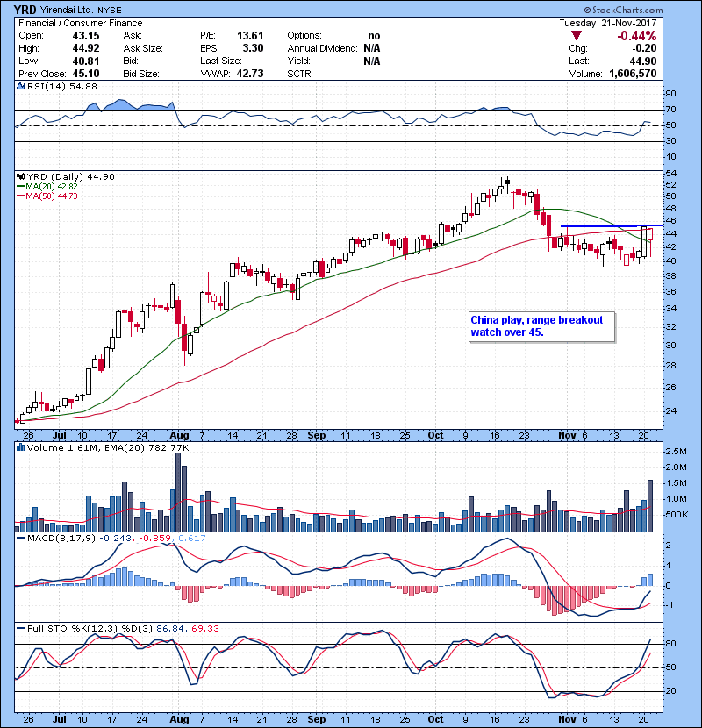Click the stochastic %K value 86.84

(x=169, y=628)
